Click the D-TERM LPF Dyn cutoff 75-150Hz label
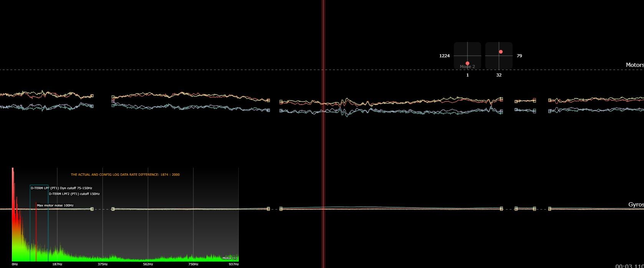This screenshot has width=644, height=268. pos(61,188)
